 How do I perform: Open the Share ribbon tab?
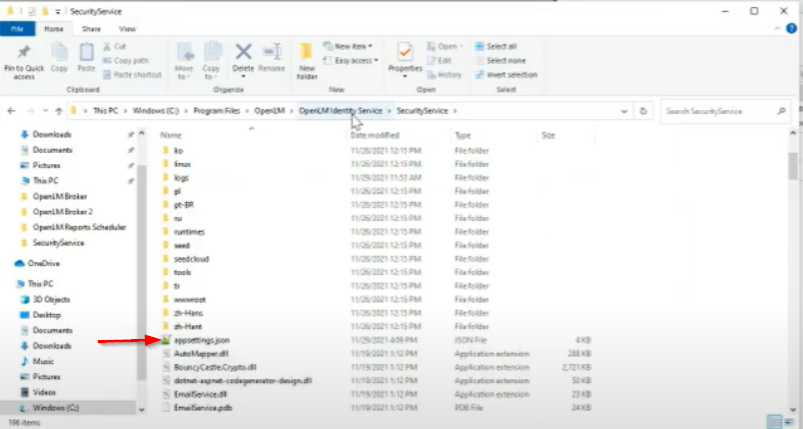[x=93, y=29]
